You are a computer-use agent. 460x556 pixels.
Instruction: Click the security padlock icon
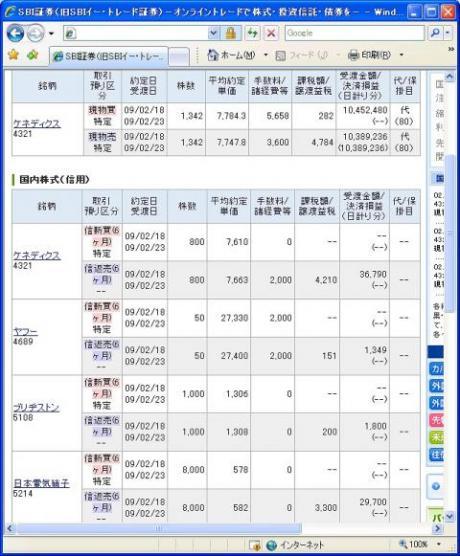point(231,33)
